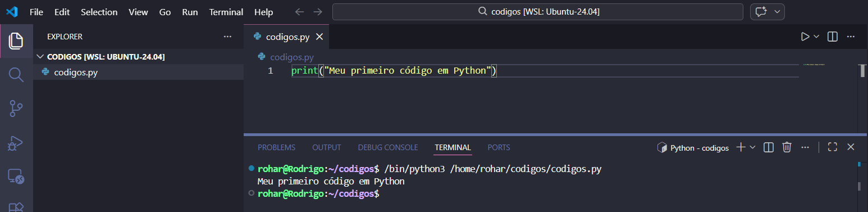Screen dimensions: 868x212
Task: Switch to the DEBUG CONSOLE tab
Action: click(x=388, y=147)
